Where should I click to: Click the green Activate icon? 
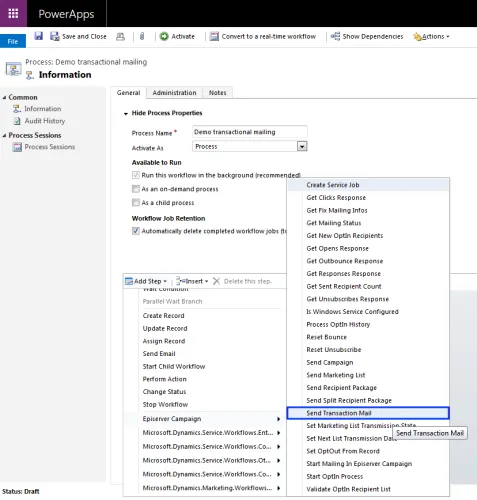pyautogui.click(x=164, y=36)
